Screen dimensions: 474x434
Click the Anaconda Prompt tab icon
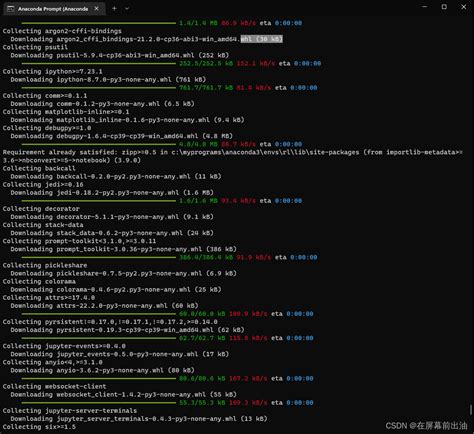[x=11, y=9]
